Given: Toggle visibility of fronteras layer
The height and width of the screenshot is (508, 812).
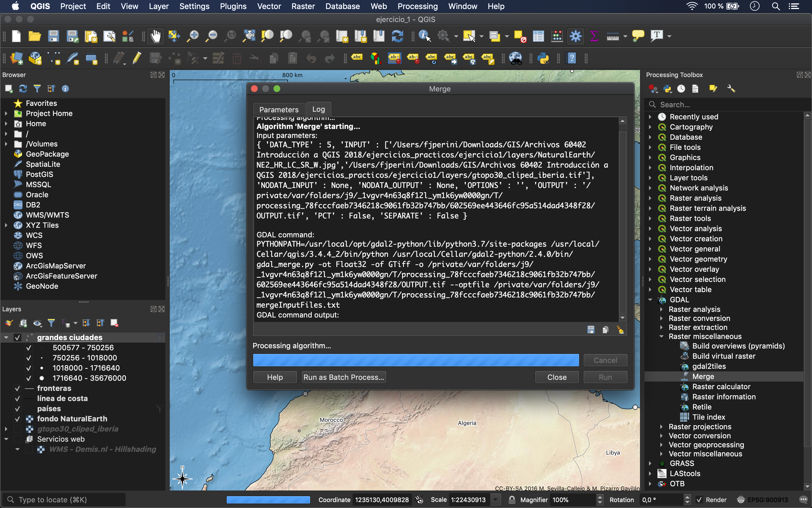Looking at the screenshot, I should 17,388.
